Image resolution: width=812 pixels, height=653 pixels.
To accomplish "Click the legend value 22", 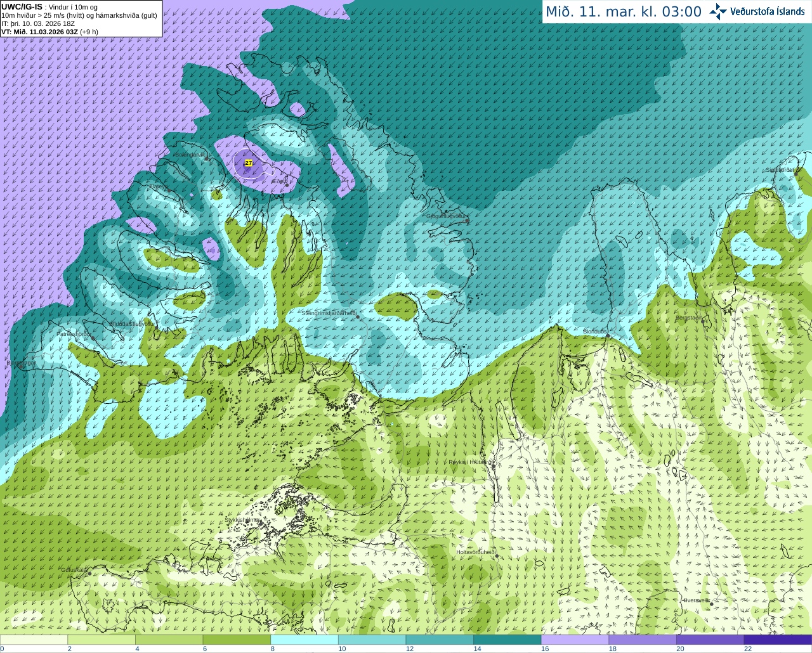I will 748,649.
